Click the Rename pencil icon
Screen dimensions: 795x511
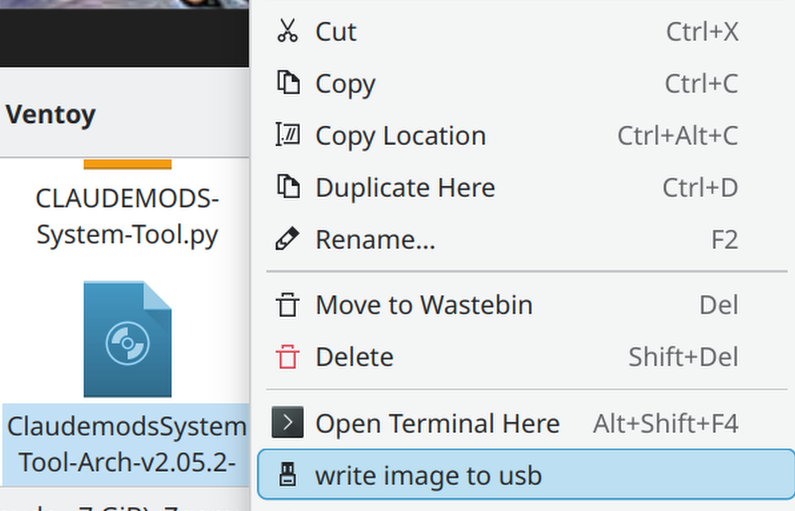[287, 239]
